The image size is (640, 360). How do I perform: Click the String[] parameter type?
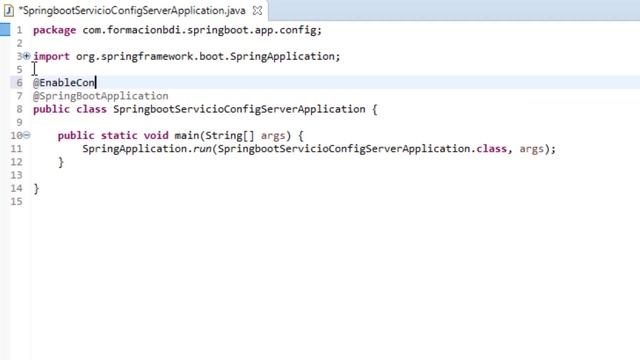(230, 136)
